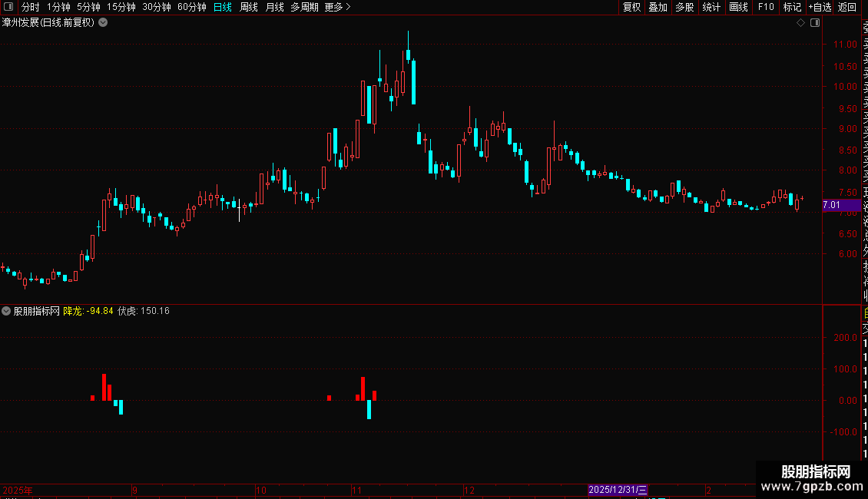
Task: Open F10 company information
Action: (766, 7)
